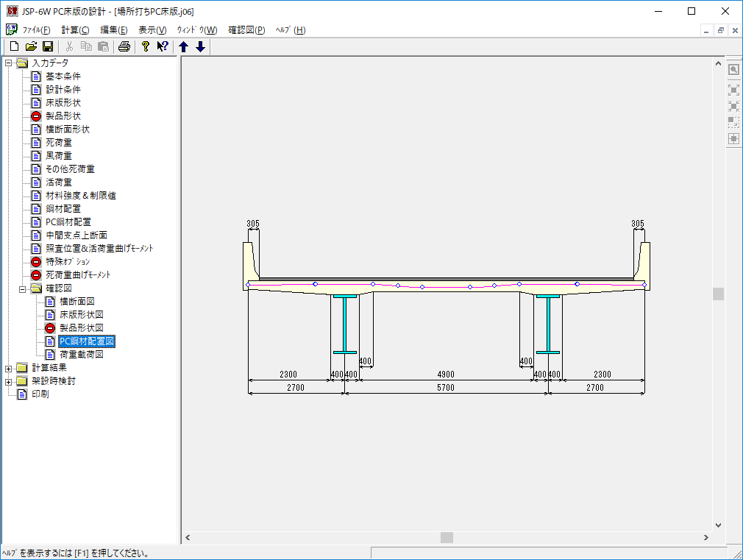Viewport: 743px width, 560px height.
Task: Save the file with floppy disk icon
Action: pyautogui.click(x=47, y=47)
